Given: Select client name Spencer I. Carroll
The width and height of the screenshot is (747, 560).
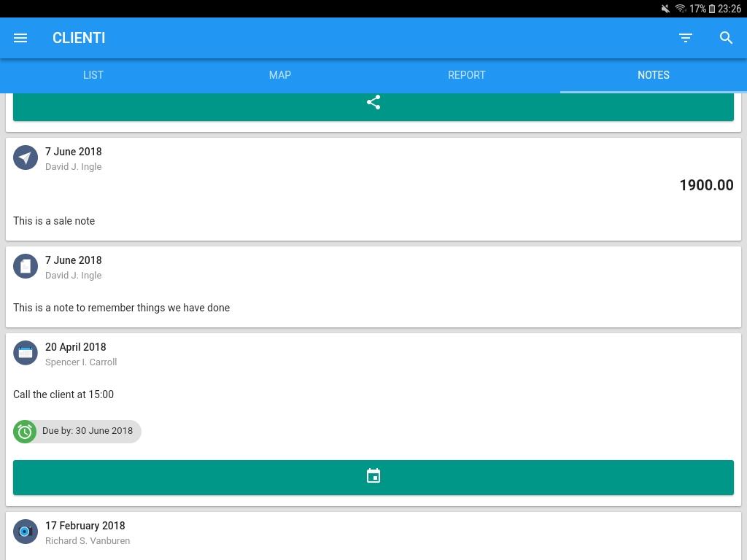Looking at the screenshot, I should pos(81,362).
